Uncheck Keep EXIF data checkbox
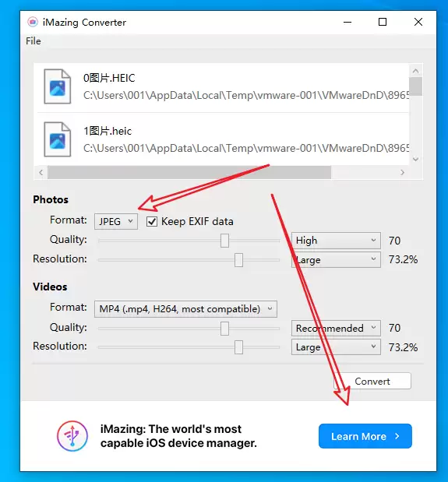 152,221
